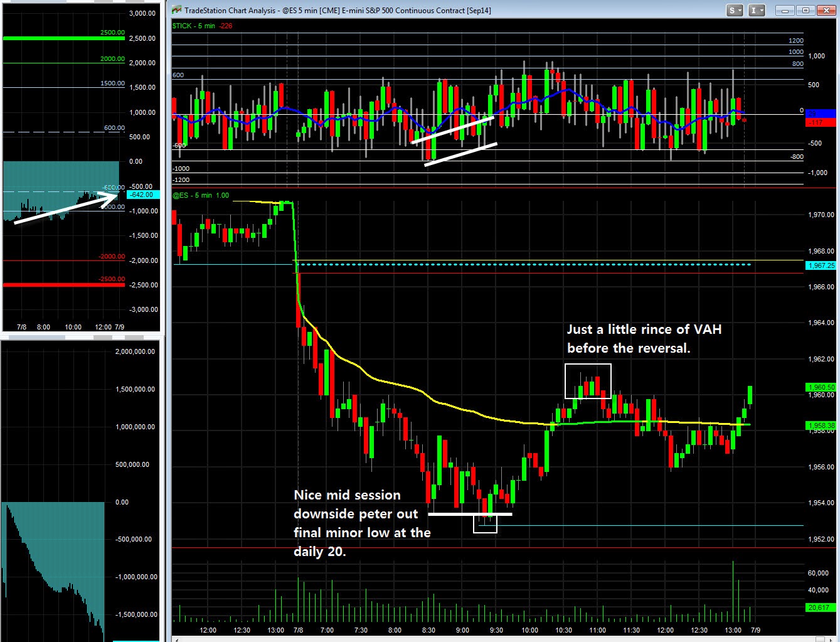840x642 pixels.
Task: Click the horizontal scrollbar left arrow
Action: click(x=177, y=639)
